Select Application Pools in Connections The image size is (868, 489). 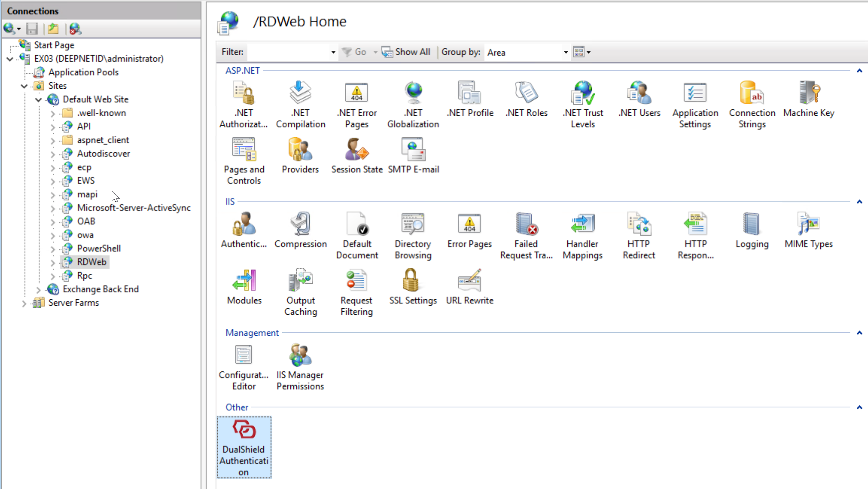point(83,72)
